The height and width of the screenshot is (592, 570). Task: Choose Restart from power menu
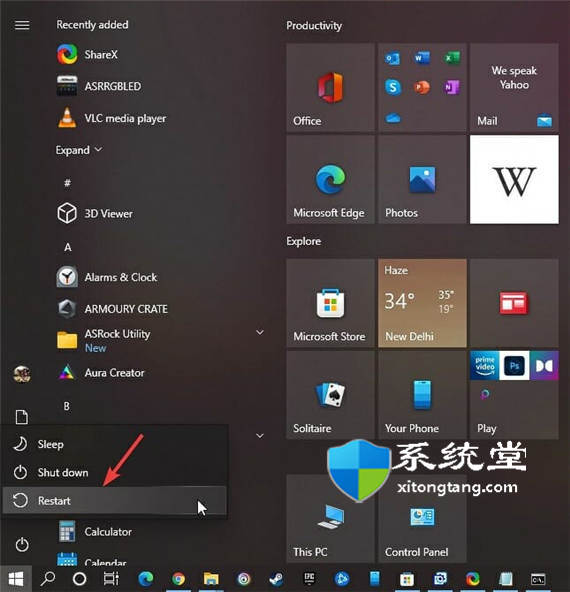point(115,501)
